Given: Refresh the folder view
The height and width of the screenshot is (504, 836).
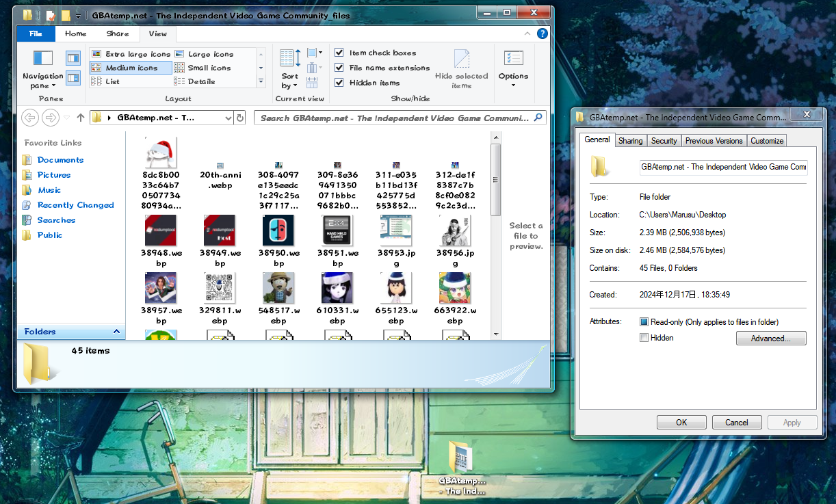Looking at the screenshot, I should point(240,118).
